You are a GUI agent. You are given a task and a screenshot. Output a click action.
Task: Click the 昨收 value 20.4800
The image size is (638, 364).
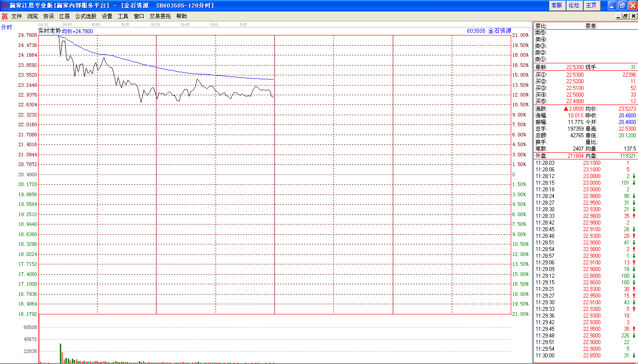coord(627,116)
